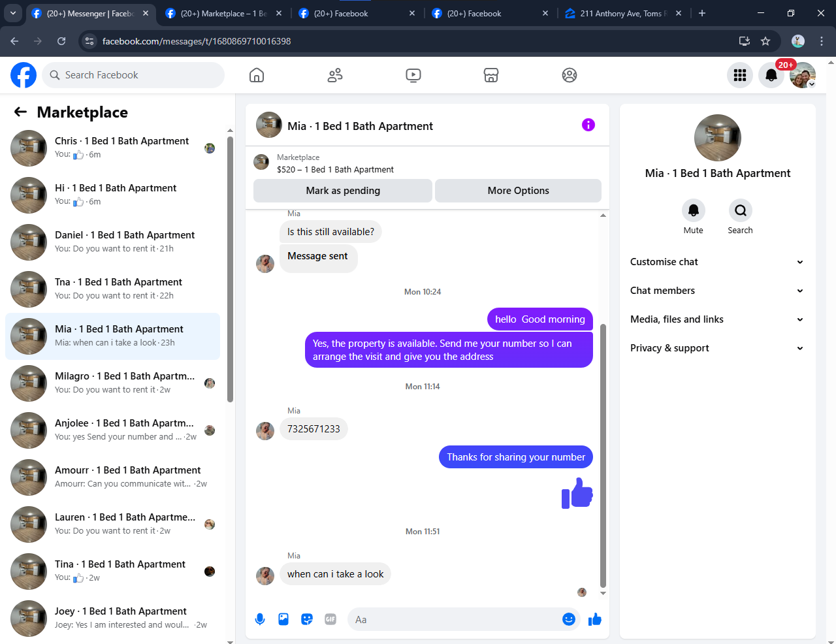Screen dimensions: 836x644
Task: Open the Tina conversation
Action: [x=112, y=572]
